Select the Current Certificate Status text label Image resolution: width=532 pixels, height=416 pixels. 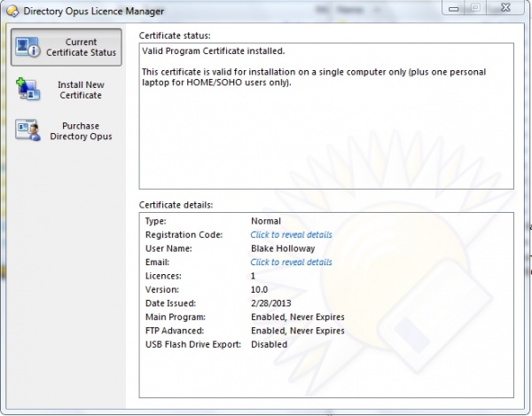(x=81, y=47)
